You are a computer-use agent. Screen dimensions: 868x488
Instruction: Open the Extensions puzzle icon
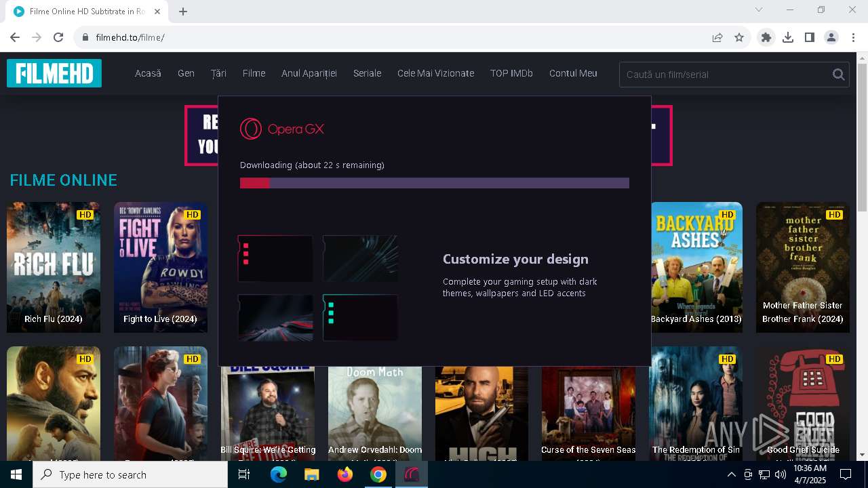point(766,37)
